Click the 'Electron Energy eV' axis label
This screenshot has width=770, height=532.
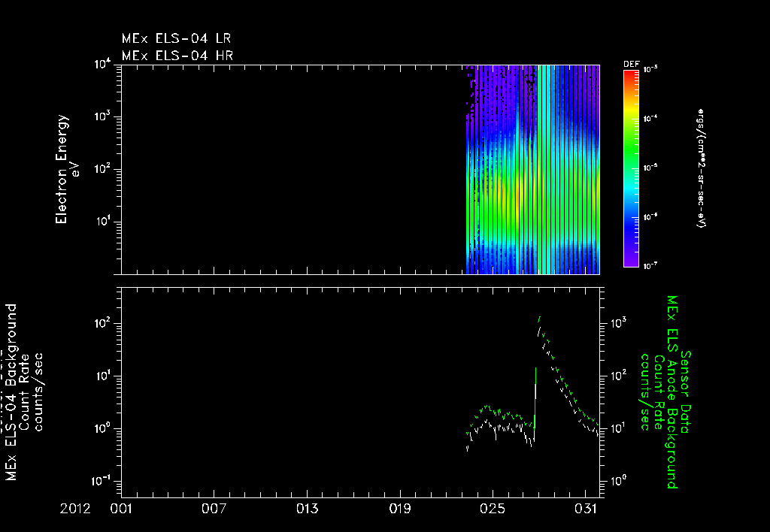(67, 169)
